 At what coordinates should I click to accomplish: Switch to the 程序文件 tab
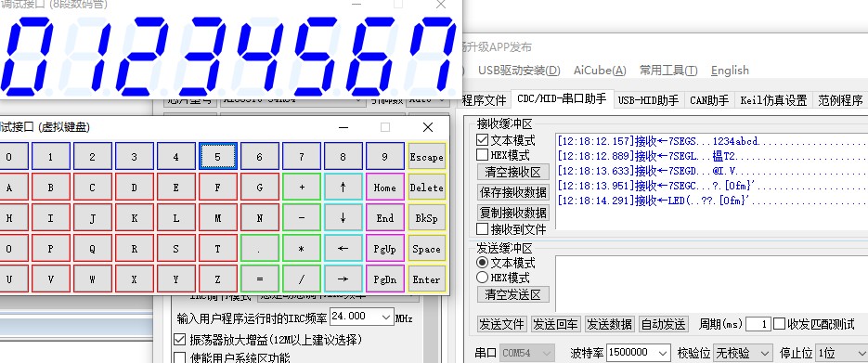coord(485,100)
